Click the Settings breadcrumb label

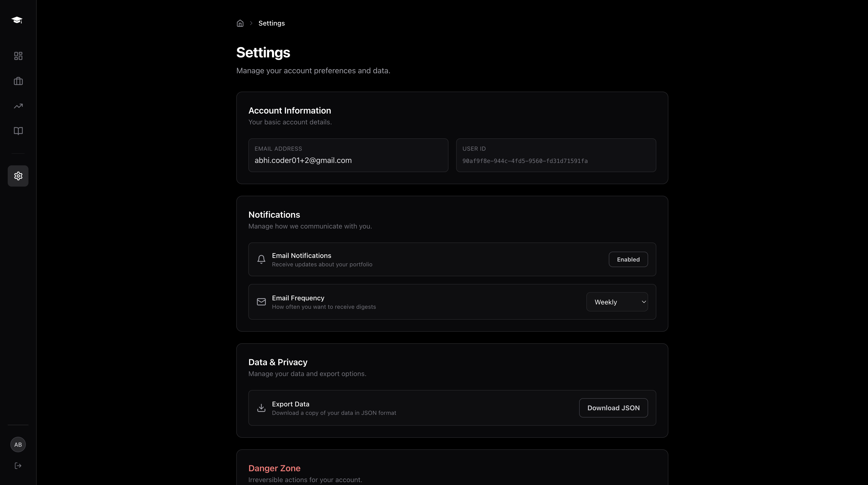click(x=271, y=23)
